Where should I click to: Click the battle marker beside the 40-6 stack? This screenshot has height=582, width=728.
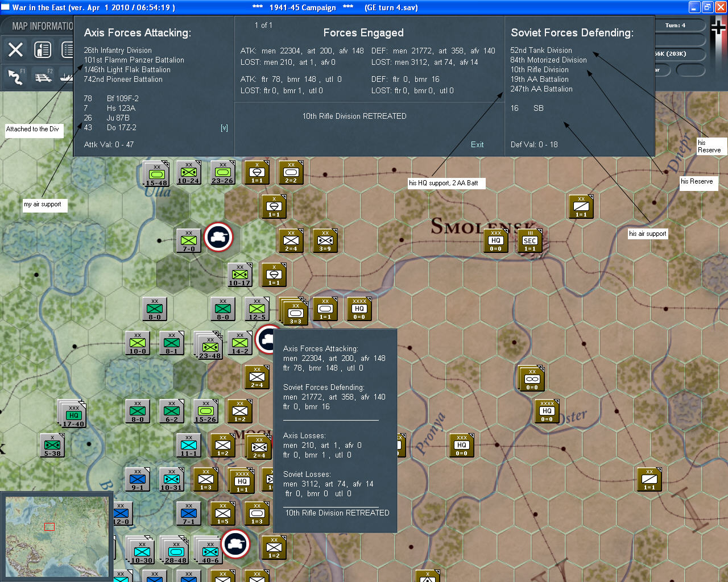235,544
